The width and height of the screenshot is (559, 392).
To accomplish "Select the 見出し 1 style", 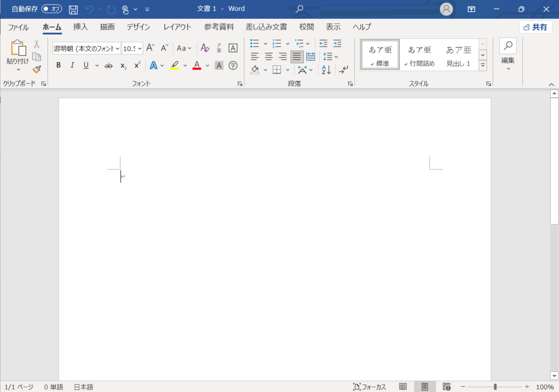I will coord(458,55).
